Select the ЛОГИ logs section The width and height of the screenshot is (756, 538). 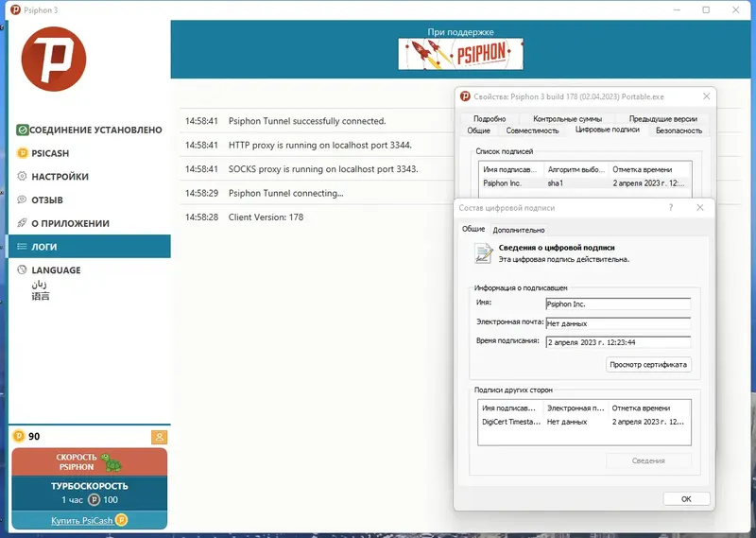pyautogui.click(x=89, y=247)
